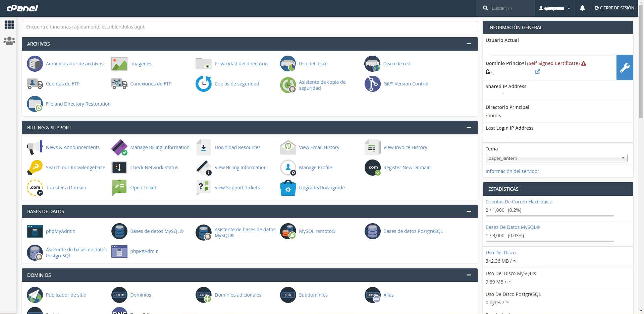The width and height of the screenshot is (644, 314).
Task: Open the Tema paper_lantern dropdown
Action: point(556,158)
